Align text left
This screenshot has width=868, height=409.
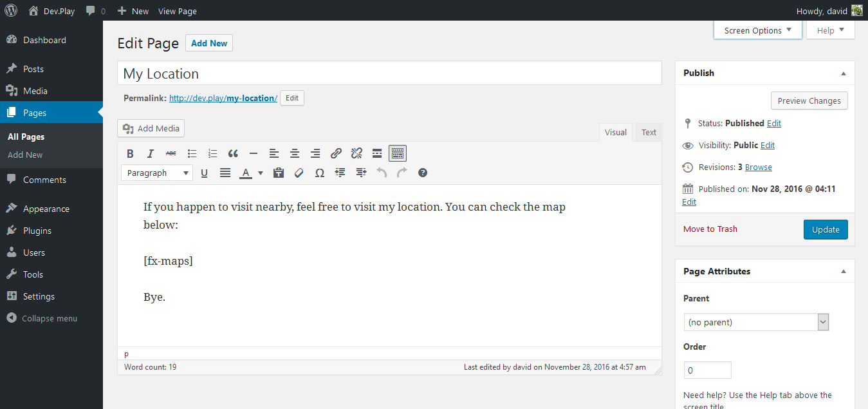tap(274, 153)
